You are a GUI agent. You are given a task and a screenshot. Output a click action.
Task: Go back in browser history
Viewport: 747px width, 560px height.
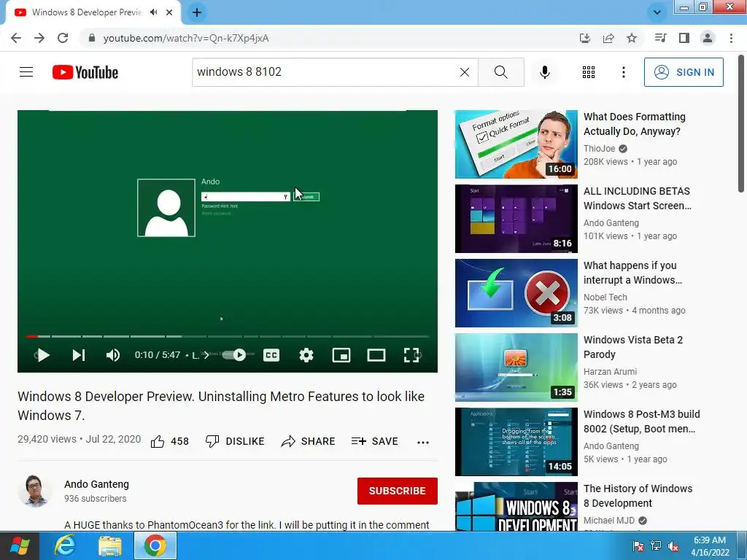[x=16, y=38]
